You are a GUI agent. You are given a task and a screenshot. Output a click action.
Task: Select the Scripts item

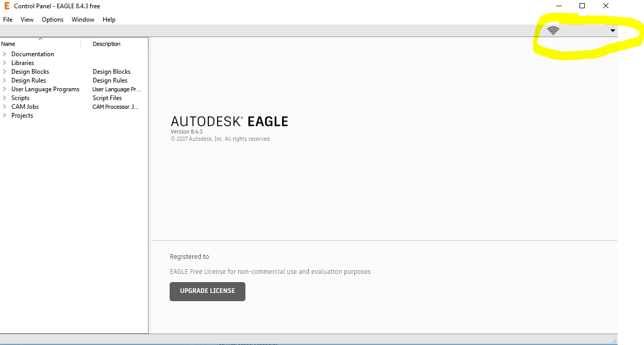click(20, 98)
